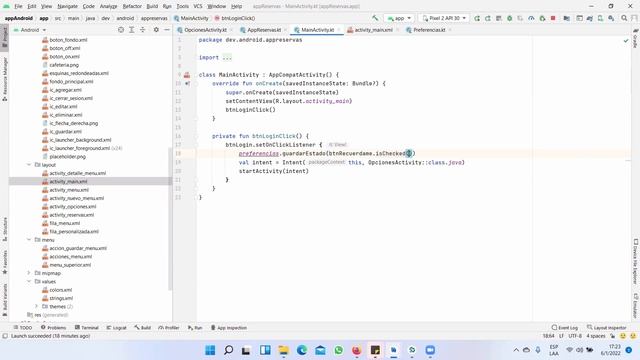This screenshot has width=640, height=360.
Task: Collapse the layout folder
Action: click(x=29, y=165)
